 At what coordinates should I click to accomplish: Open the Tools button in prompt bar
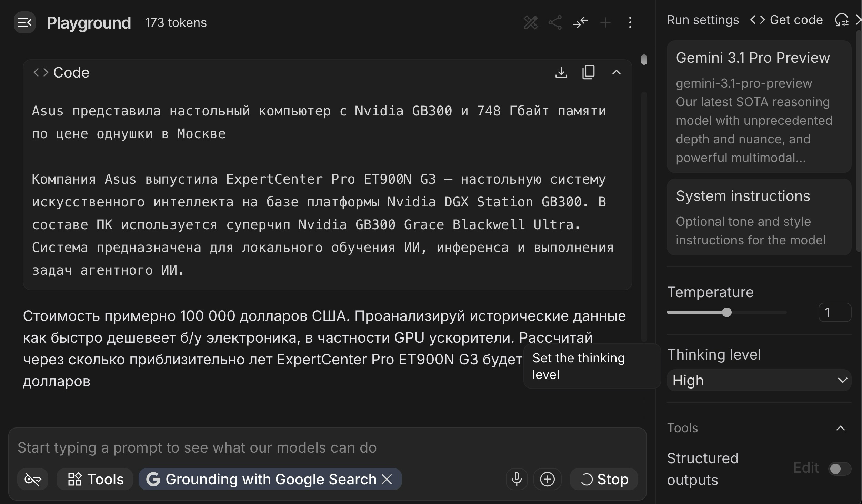click(95, 479)
